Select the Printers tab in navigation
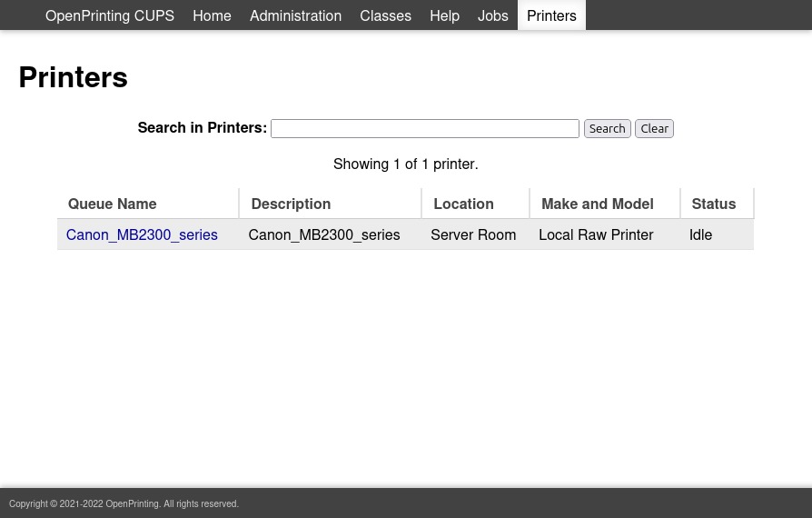Screen dimensions: 812x518 point(551,15)
